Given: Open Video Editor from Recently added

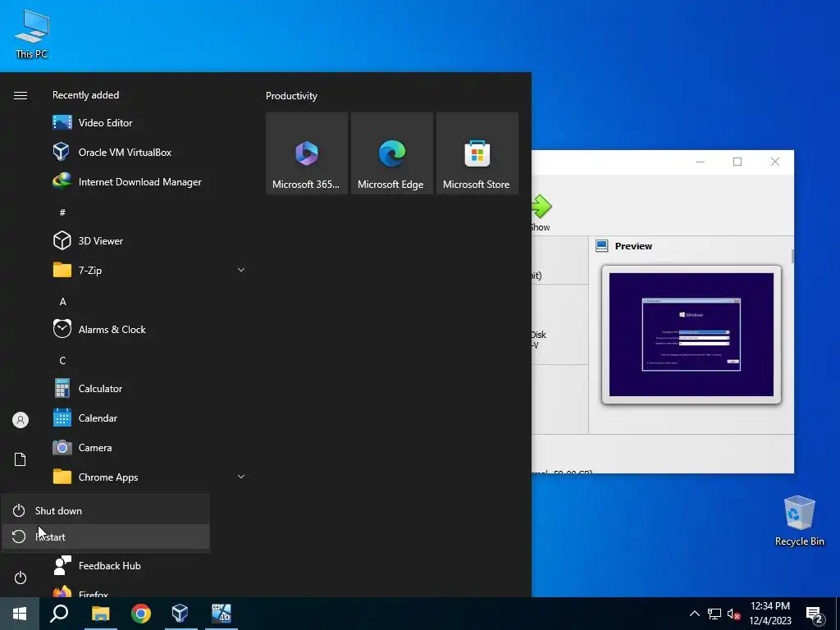Looking at the screenshot, I should coord(148,123).
